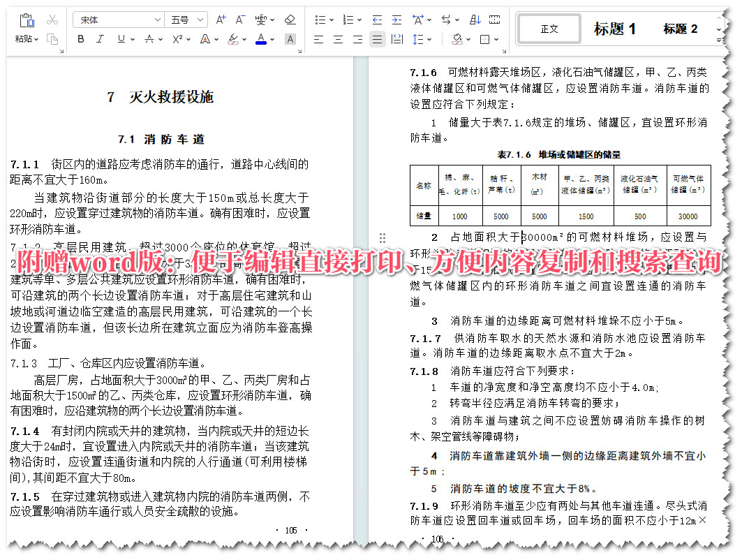Image resolution: width=742 pixels, height=560 pixels.
Task: Open the paste options menu
Action: point(36,39)
